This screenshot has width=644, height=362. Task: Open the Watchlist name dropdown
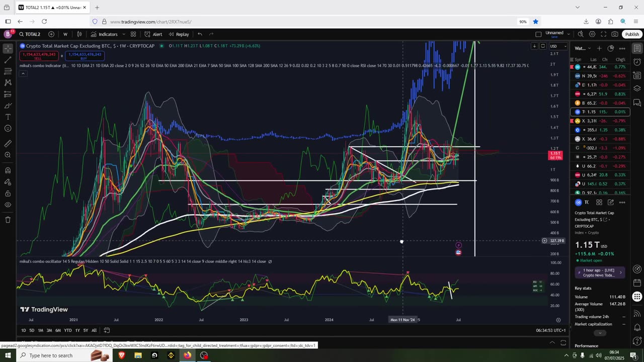(582, 48)
